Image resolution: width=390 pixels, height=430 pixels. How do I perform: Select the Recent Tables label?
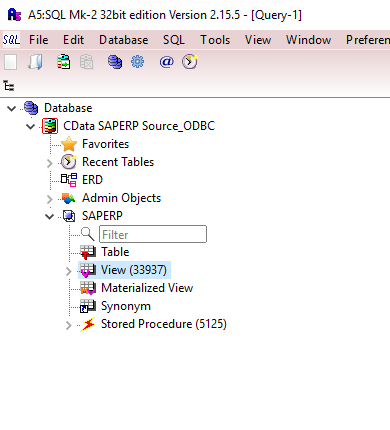tap(118, 162)
